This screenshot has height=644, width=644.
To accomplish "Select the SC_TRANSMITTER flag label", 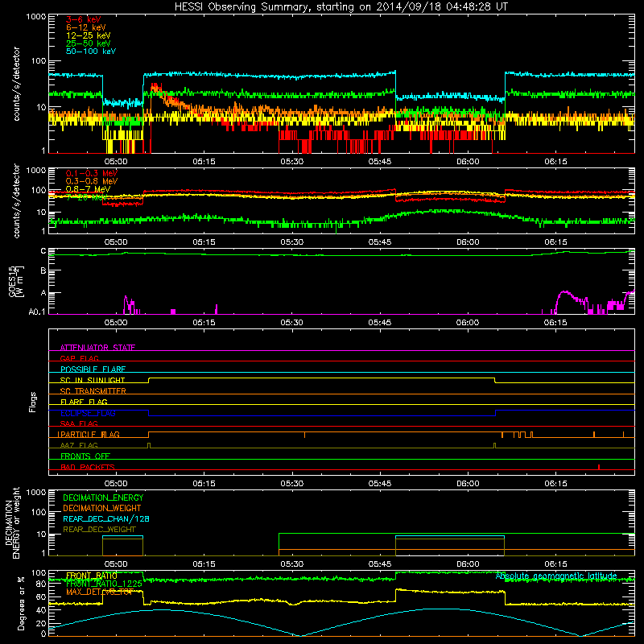I will click(x=93, y=391).
